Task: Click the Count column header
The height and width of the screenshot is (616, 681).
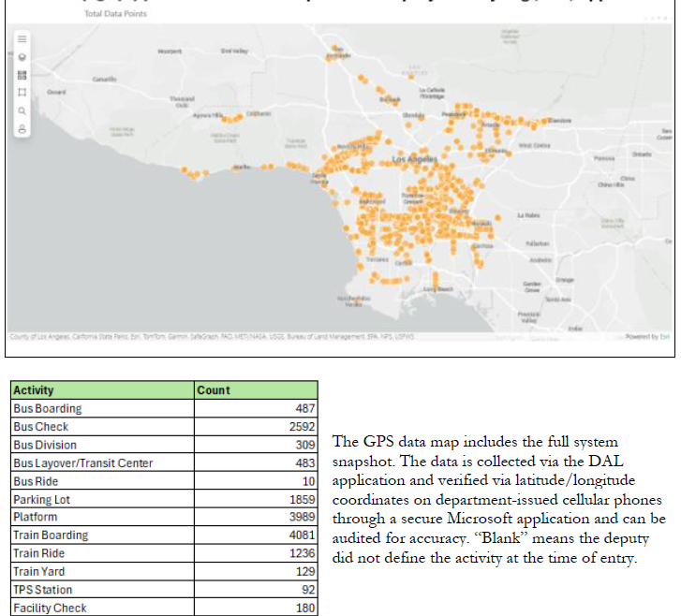Action: [214, 390]
